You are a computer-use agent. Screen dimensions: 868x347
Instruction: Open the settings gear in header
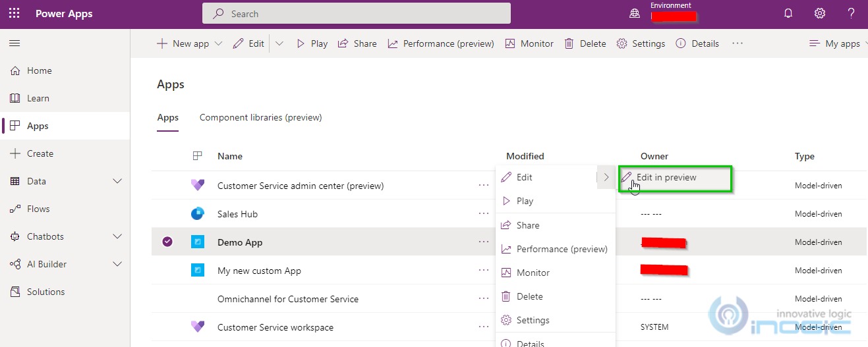(x=819, y=14)
